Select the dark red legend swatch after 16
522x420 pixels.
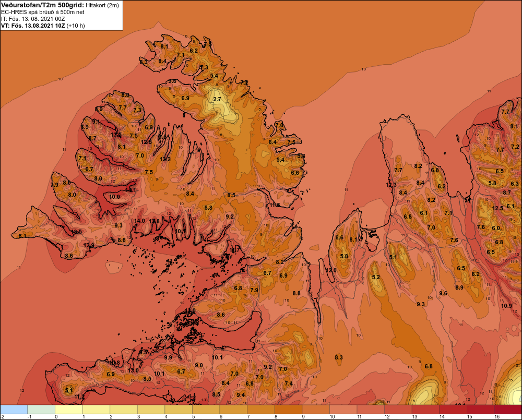(508, 409)
